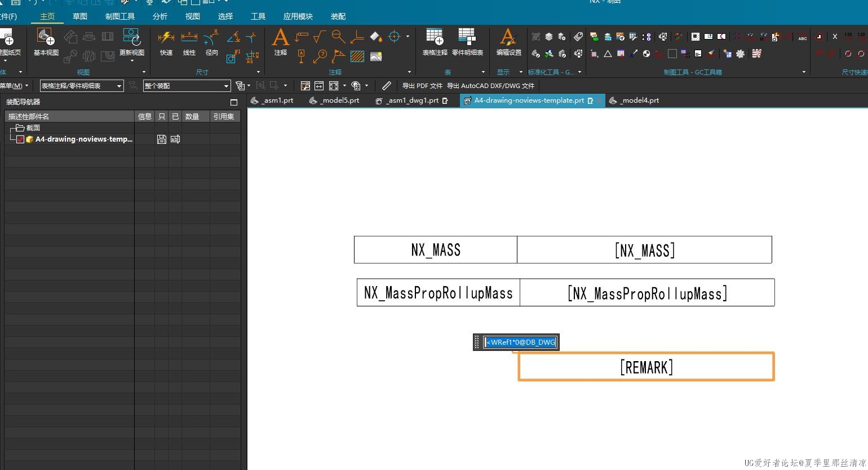This screenshot has height=470, width=868.
Task: Switch to the _model5.prt document tab
Action: click(334, 100)
